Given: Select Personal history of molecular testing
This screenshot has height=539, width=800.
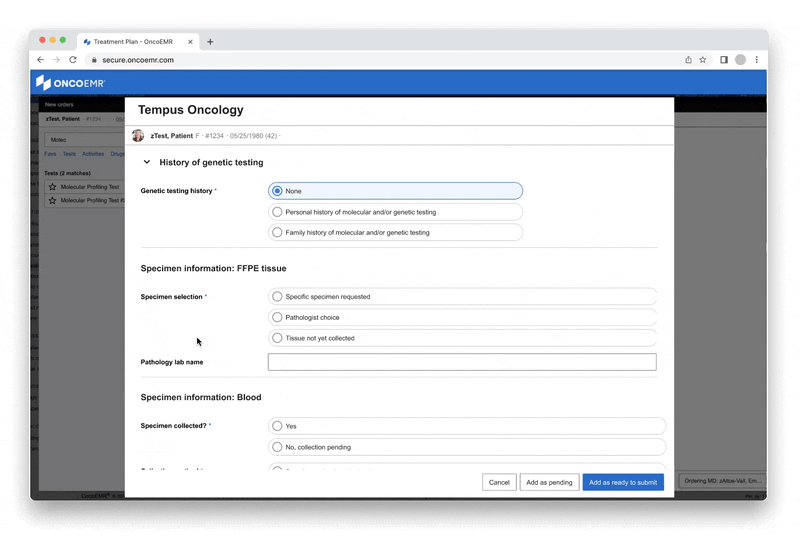Looking at the screenshot, I should [x=395, y=212].
